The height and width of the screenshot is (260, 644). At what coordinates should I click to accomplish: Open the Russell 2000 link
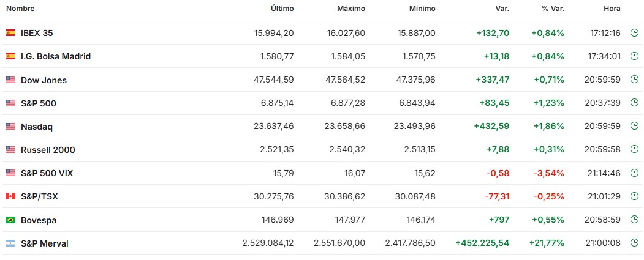[x=48, y=150]
